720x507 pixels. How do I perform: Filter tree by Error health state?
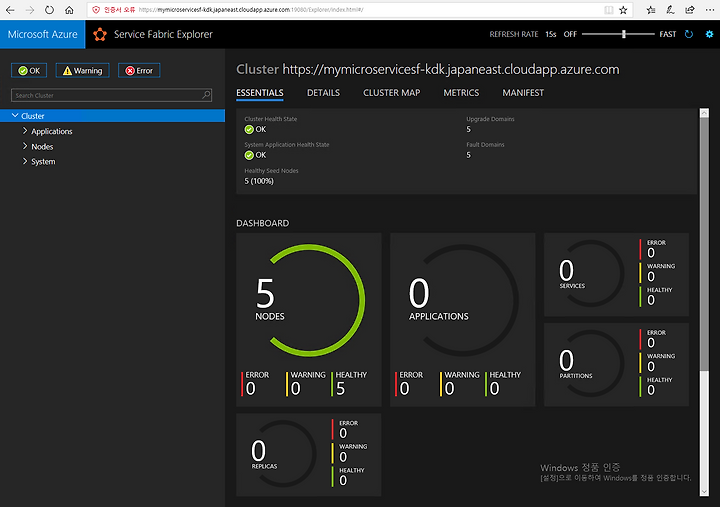(x=139, y=70)
